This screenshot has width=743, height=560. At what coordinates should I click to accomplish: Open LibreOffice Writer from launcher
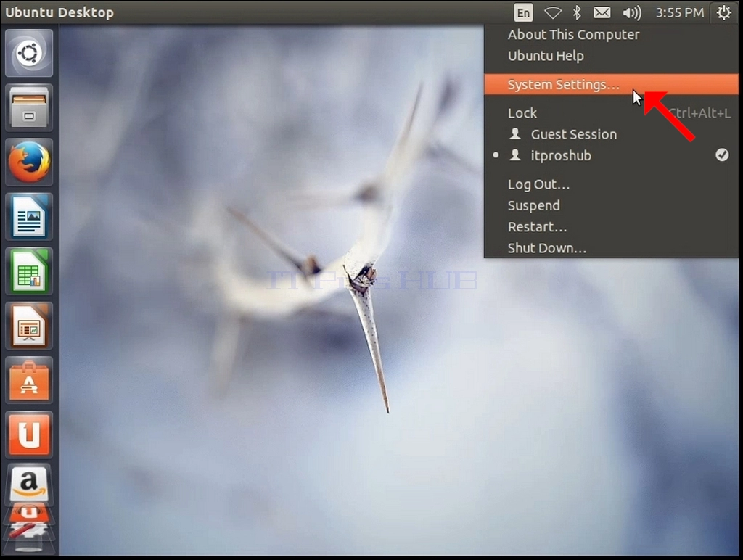tap(29, 216)
